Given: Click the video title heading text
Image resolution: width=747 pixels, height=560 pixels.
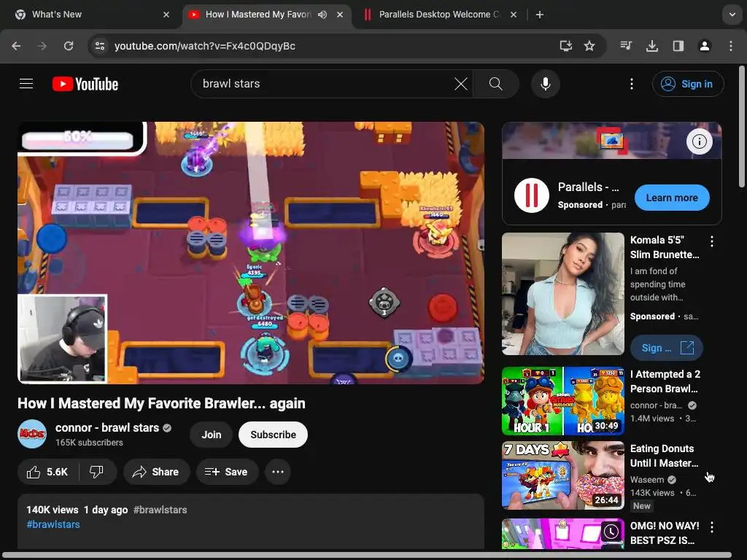Looking at the screenshot, I should click(161, 403).
